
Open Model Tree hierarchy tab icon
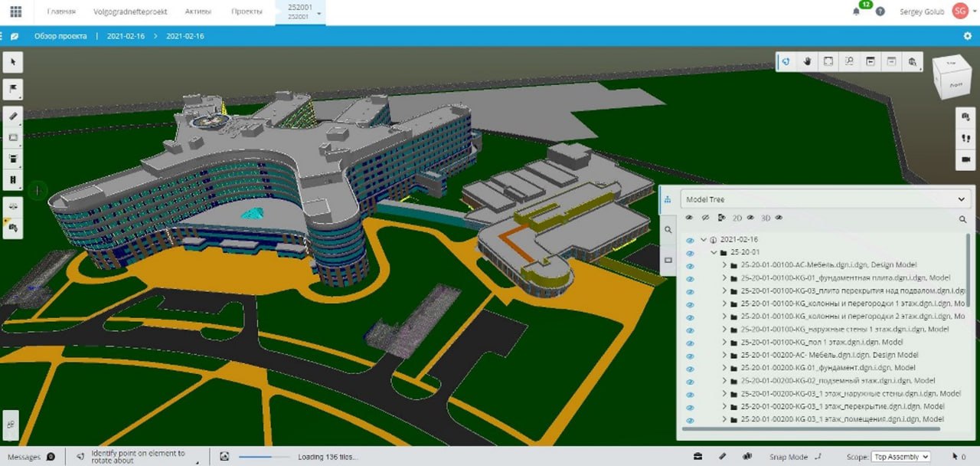[x=668, y=199]
